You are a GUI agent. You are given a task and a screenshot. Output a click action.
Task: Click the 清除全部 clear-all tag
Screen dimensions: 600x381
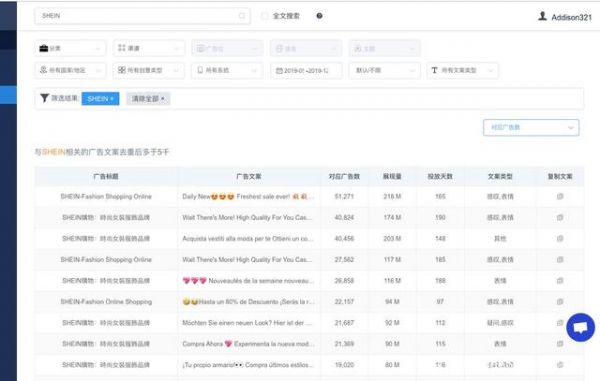click(148, 99)
